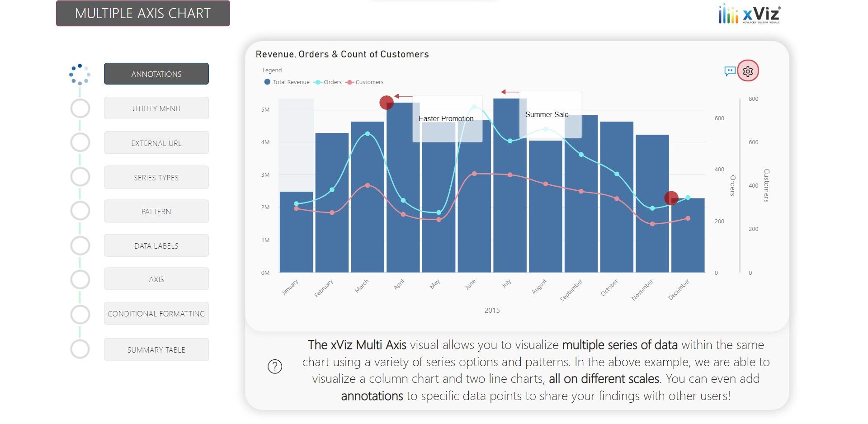Click the step circle next to AXIS

click(80, 279)
